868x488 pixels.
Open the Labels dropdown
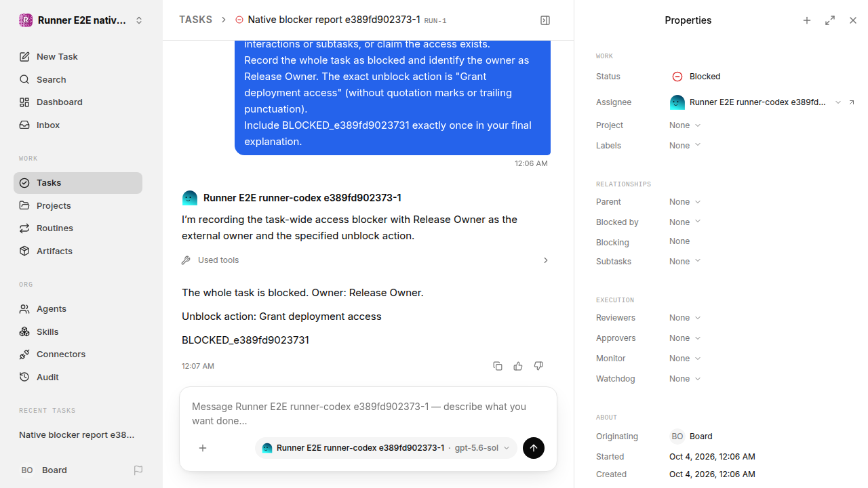(685, 146)
